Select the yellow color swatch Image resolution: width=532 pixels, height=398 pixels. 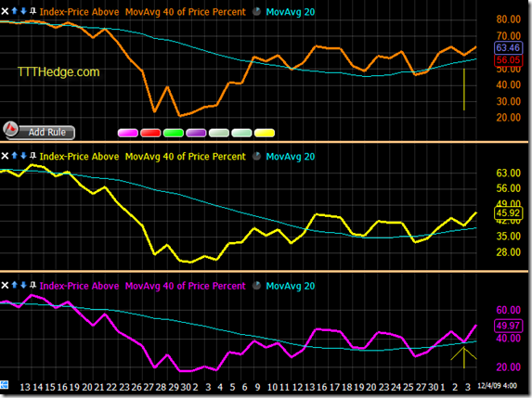(265, 133)
